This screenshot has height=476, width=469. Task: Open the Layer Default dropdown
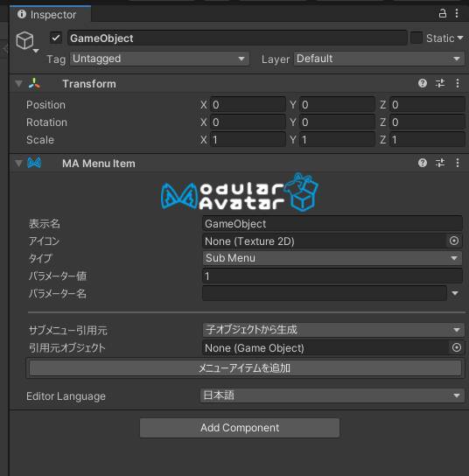click(x=379, y=59)
